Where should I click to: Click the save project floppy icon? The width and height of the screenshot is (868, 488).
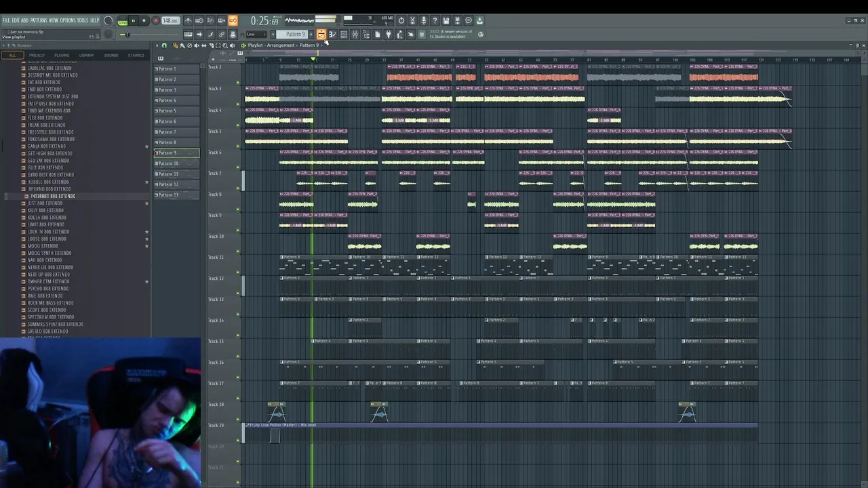coord(445,20)
